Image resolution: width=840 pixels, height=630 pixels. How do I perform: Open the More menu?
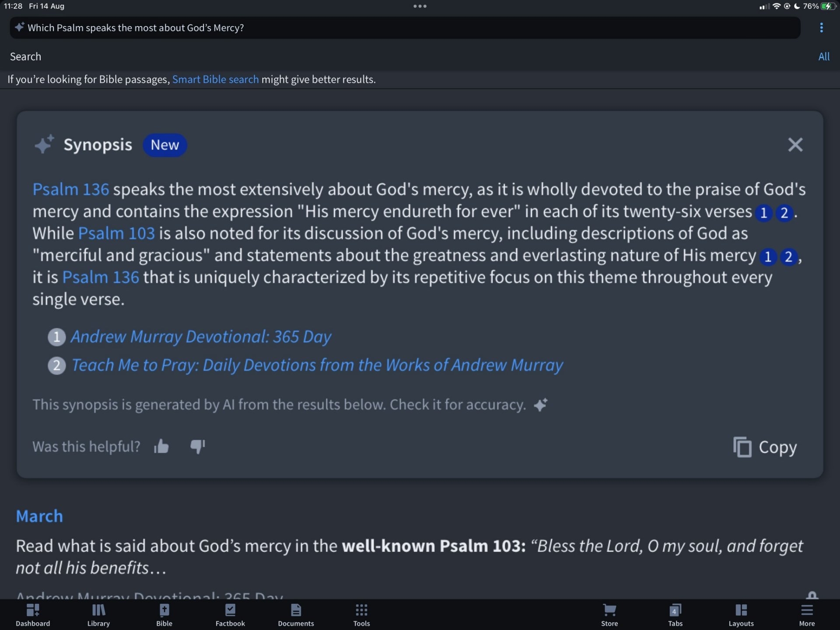(807, 615)
